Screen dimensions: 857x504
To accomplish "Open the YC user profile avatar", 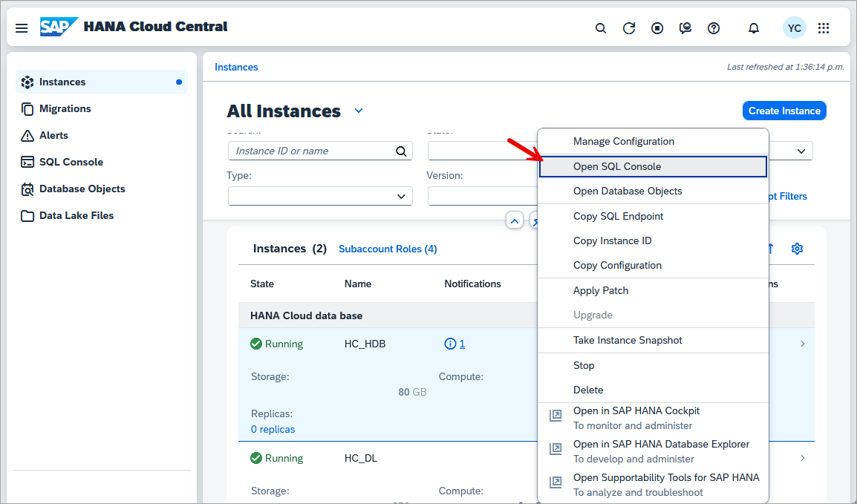I will (x=794, y=28).
